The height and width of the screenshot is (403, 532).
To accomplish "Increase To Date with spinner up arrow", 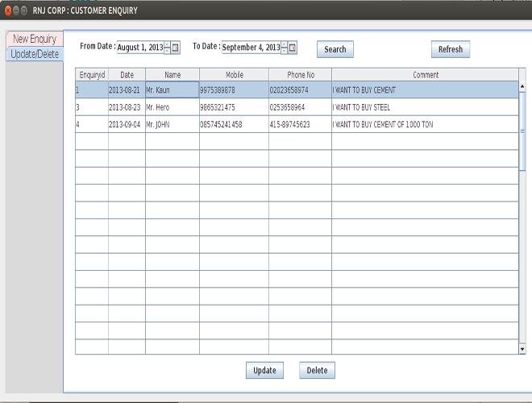I will (x=285, y=44).
